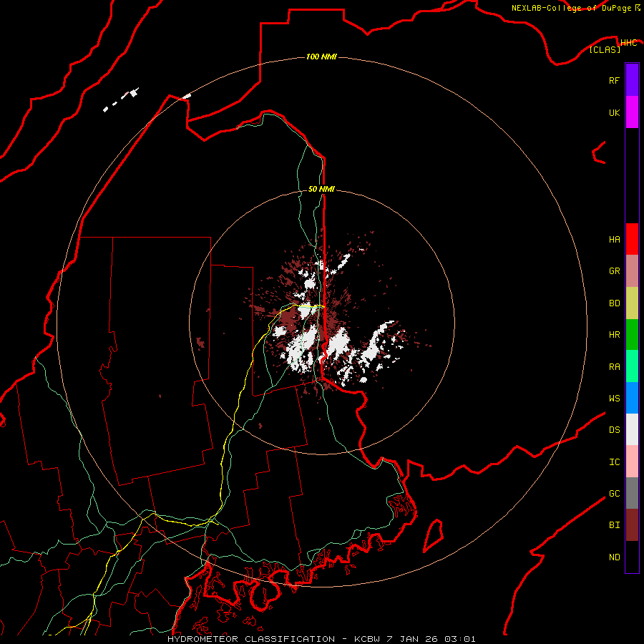
Task: Click the 50 NMI range ring label
Action: (x=321, y=189)
